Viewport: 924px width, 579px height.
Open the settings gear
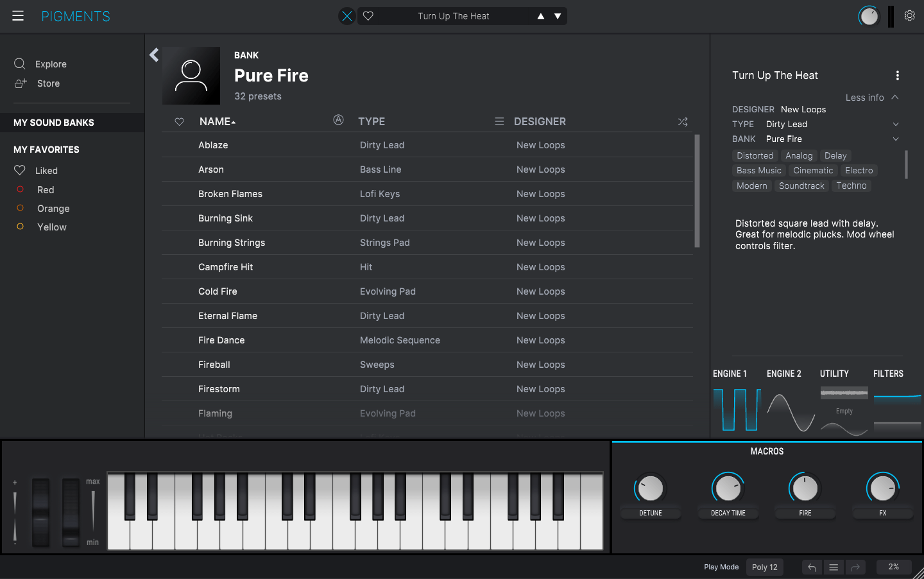[x=909, y=15]
